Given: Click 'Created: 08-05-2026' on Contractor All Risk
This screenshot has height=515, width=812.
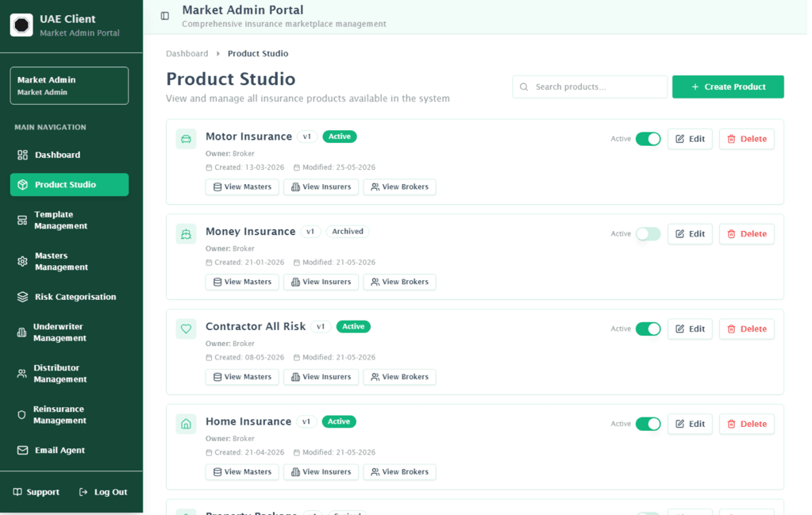Looking at the screenshot, I should click(x=245, y=357).
